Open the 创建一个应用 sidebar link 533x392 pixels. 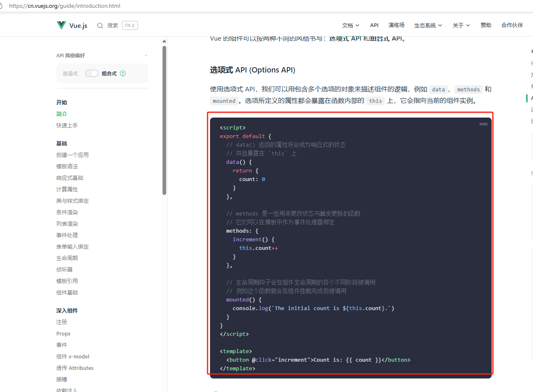[x=72, y=155]
